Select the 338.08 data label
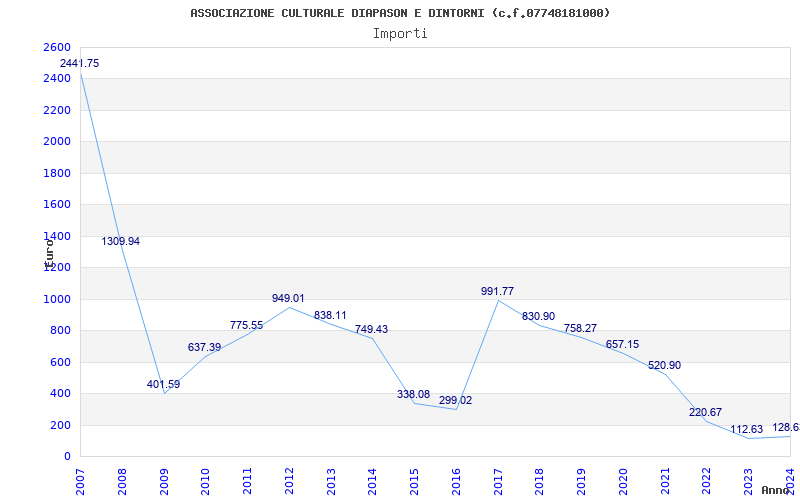Viewport: 800px width, 500px height. pos(413,394)
